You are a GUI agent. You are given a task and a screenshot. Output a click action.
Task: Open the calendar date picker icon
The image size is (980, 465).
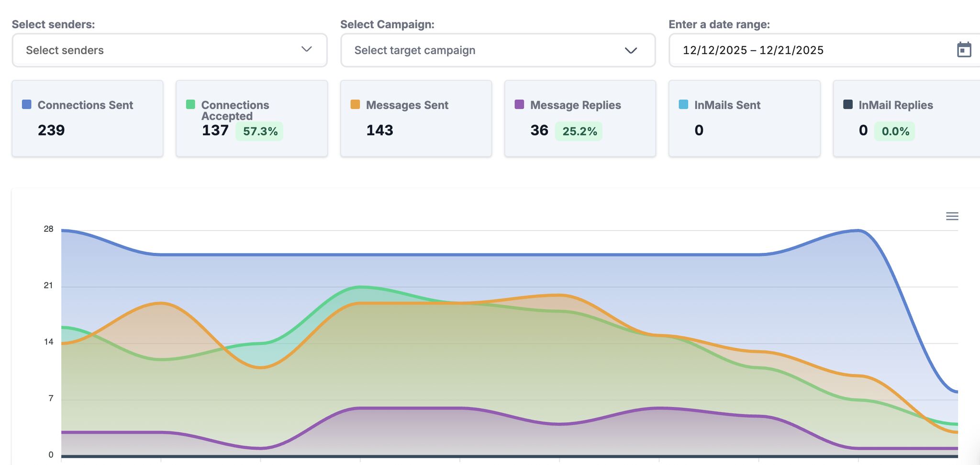[x=964, y=50]
